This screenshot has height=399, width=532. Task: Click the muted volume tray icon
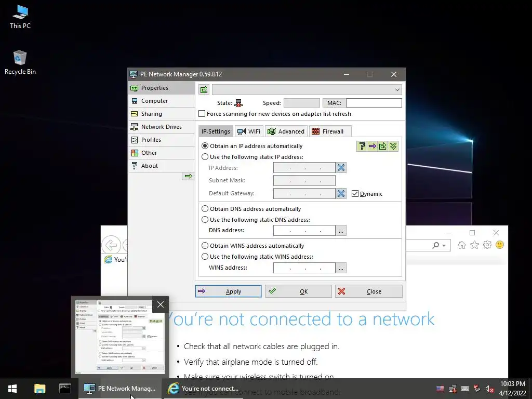point(489,389)
